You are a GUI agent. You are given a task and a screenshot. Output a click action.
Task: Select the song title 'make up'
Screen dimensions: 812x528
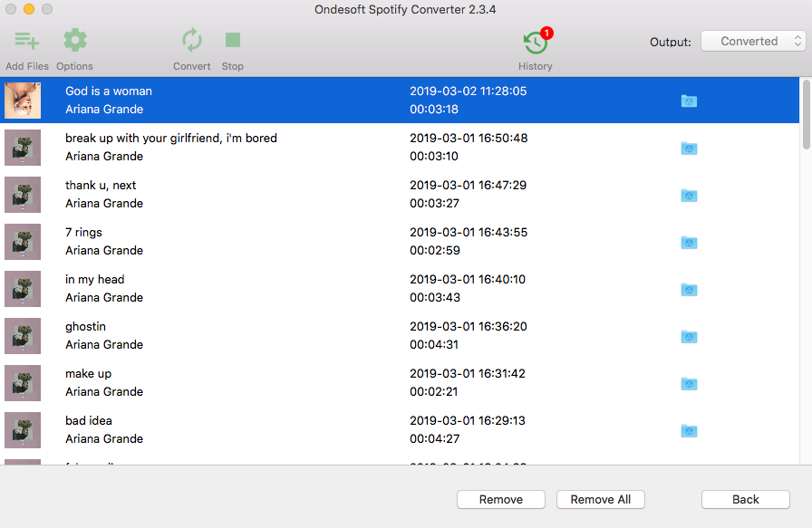pyautogui.click(x=88, y=374)
